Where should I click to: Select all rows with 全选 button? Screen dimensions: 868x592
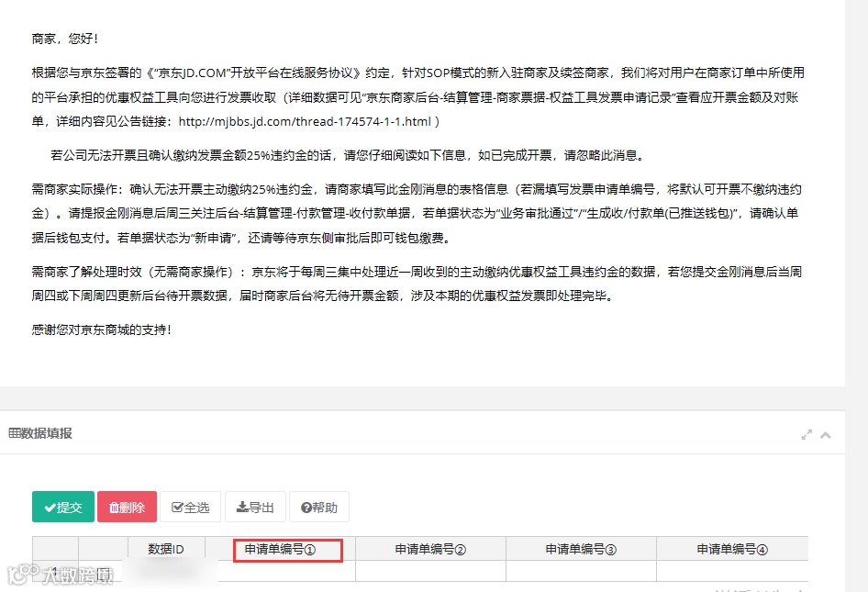[x=191, y=507]
